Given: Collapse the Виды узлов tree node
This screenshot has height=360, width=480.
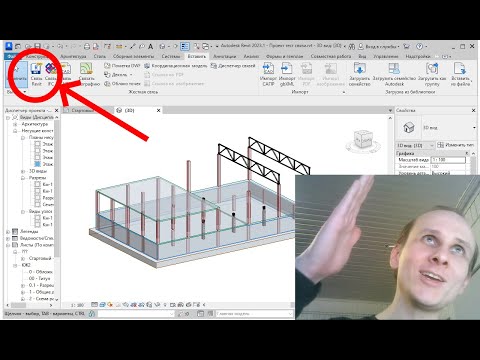Looking at the screenshot, I should point(23,211).
